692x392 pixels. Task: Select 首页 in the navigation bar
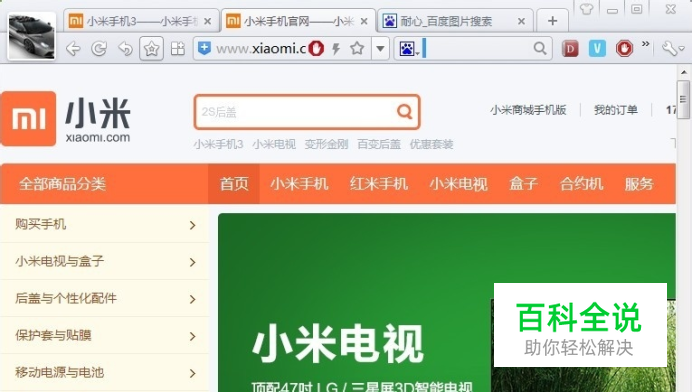click(x=234, y=184)
